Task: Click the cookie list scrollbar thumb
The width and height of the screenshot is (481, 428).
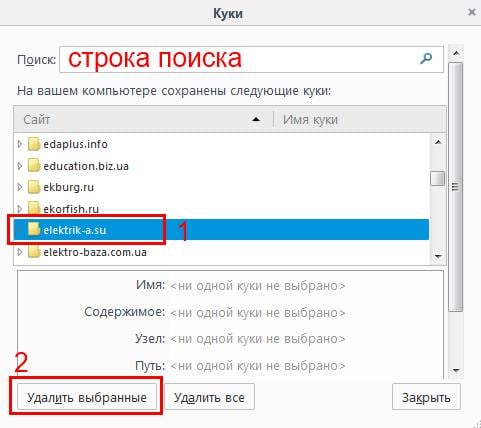Action: click(438, 178)
